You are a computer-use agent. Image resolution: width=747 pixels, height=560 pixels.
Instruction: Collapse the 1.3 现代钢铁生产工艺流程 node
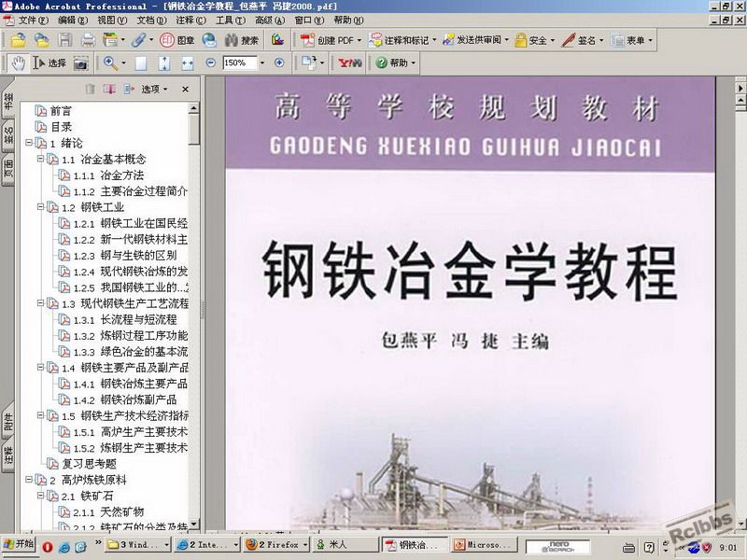point(41,302)
